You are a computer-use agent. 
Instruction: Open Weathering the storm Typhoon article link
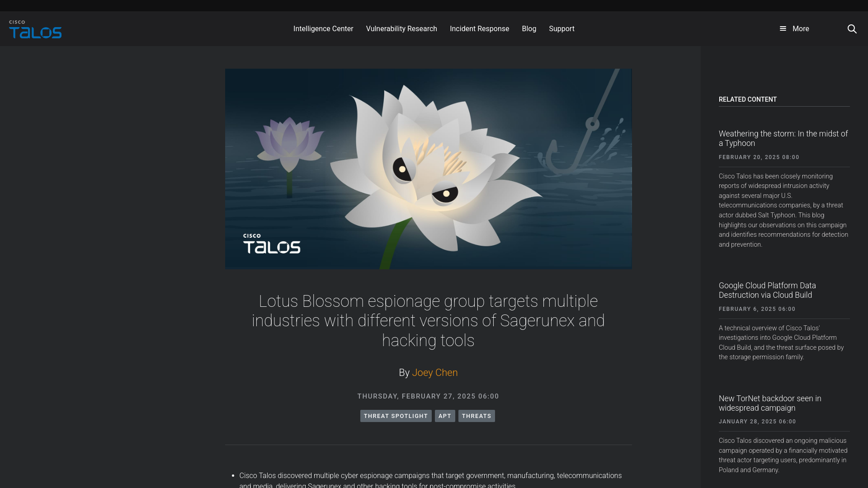[783, 138]
